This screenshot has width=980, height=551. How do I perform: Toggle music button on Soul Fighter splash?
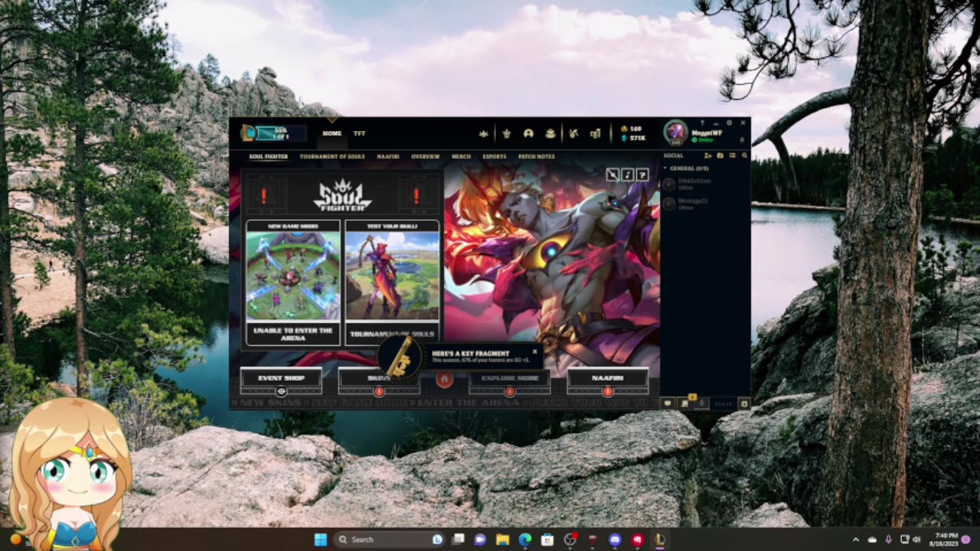pos(627,175)
